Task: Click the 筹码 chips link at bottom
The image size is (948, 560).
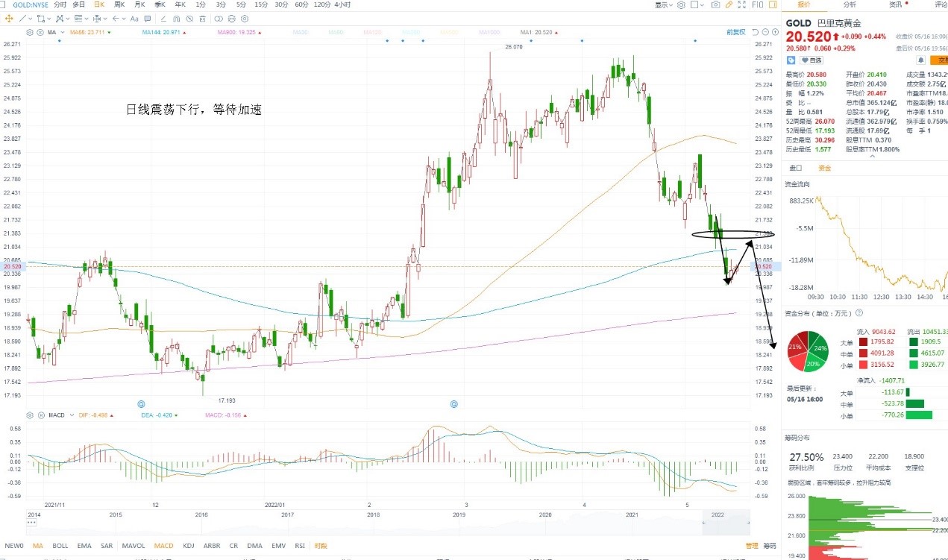Action: click(x=769, y=546)
